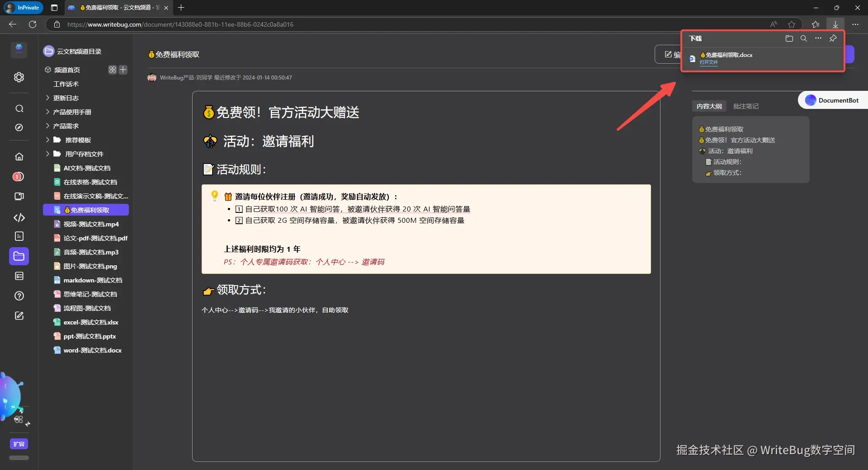Open the help question mark icon

click(19, 296)
